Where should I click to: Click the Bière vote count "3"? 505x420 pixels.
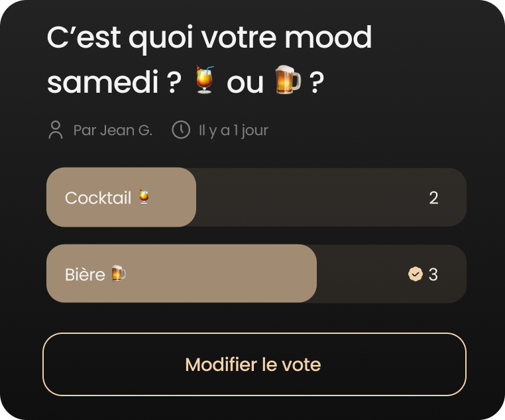[x=433, y=274]
